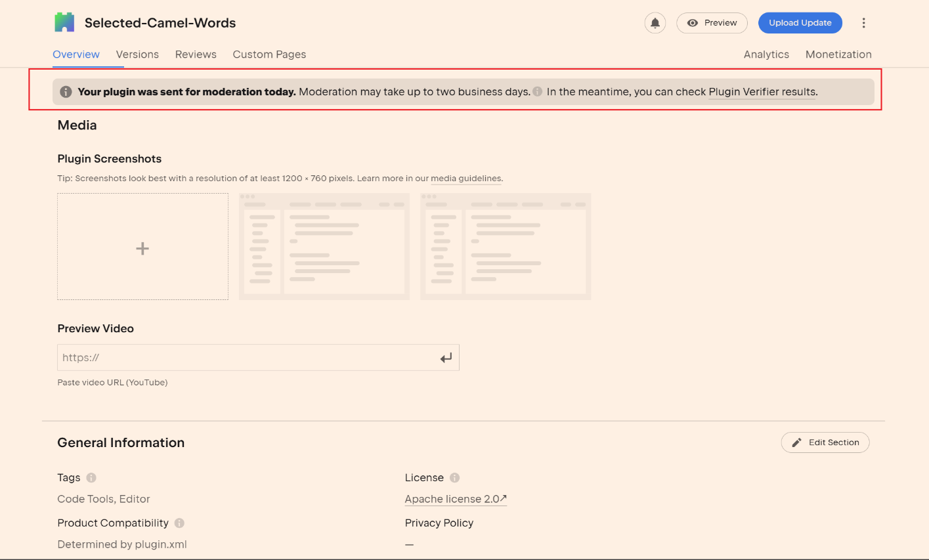
Task: Follow the media guidelines link
Action: tap(465, 179)
